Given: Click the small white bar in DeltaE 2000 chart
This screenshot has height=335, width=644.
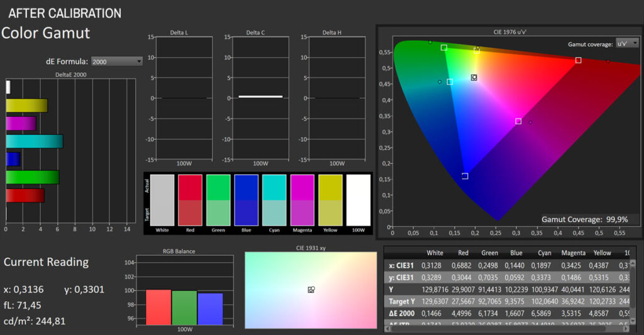Looking at the screenshot, I should pos(8,87).
